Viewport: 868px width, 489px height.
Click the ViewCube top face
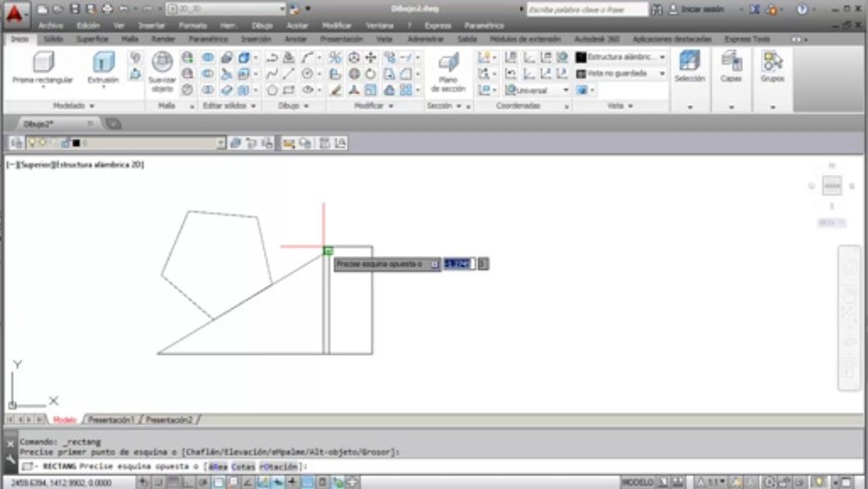click(x=832, y=185)
